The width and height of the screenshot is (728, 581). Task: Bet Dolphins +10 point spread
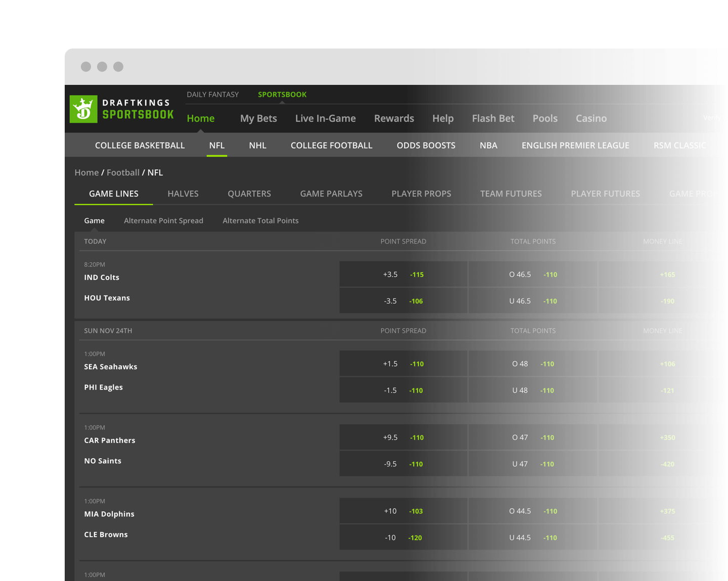403,511
